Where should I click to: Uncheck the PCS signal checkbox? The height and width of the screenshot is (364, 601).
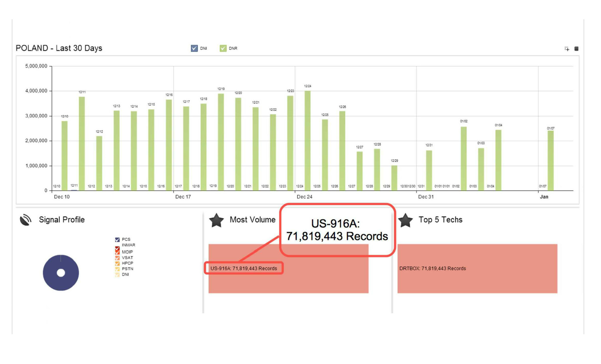coord(117,239)
